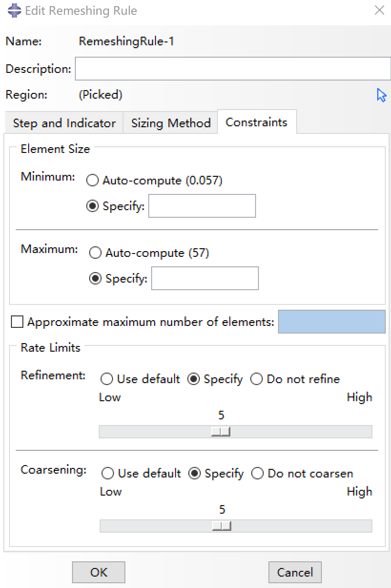Select Auto-compute for minimum element size
Viewport: 391px width, 588px height.
(x=93, y=181)
